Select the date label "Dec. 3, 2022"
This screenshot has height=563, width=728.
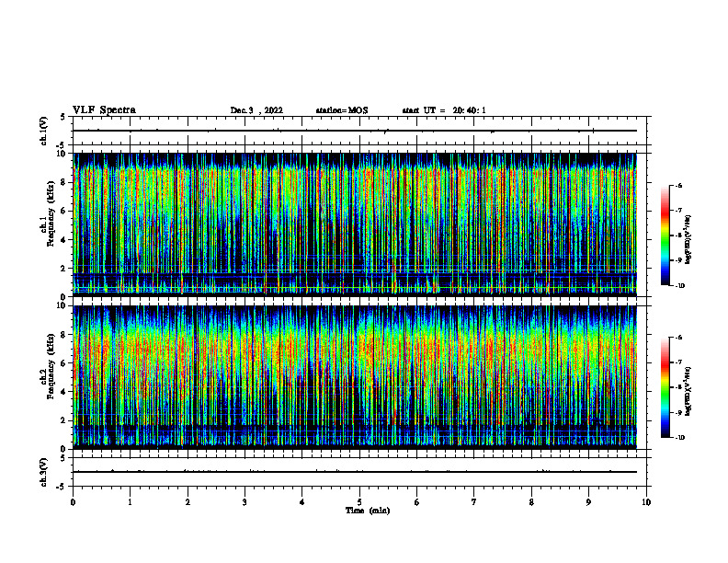click(x=256, y=110)
